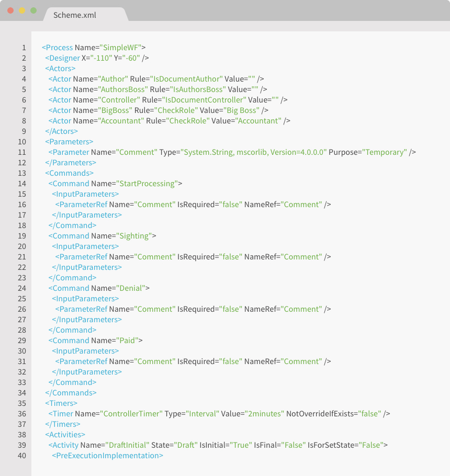Click the "Big Boss" value text

242,110
